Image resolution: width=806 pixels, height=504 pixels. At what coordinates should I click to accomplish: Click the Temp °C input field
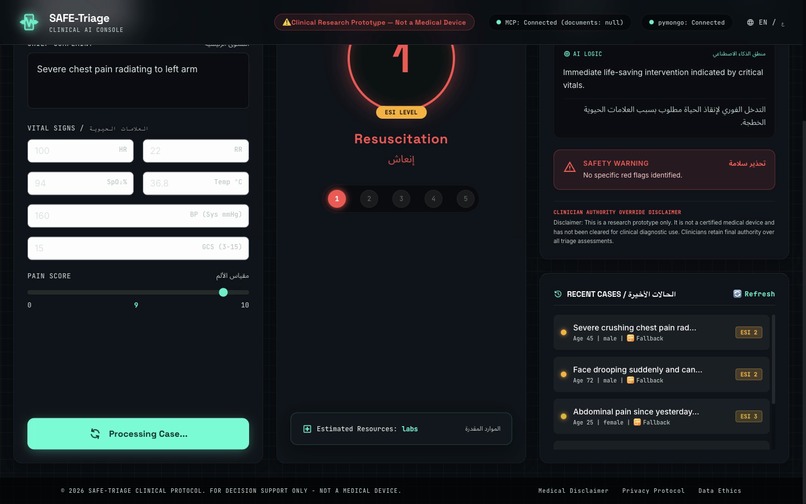[x=196, y=183]
